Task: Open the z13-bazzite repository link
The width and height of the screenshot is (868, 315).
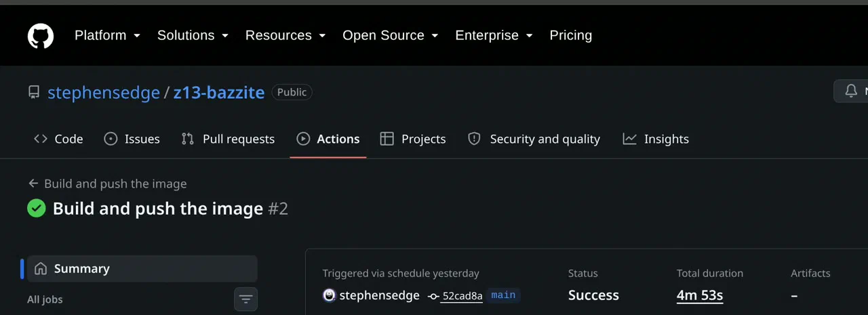Action: pyautogui.click(x=219, y=92)
